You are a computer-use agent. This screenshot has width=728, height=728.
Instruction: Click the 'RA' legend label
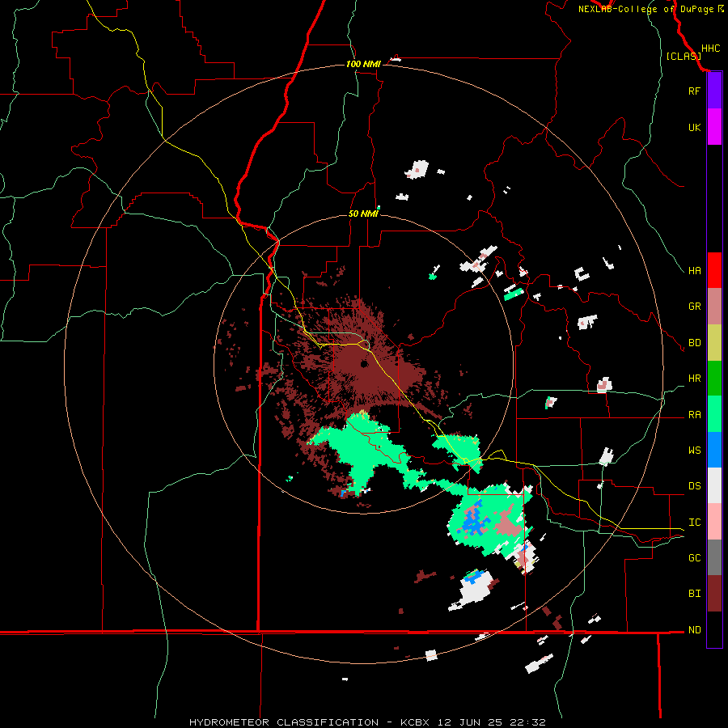pos(695,415)
